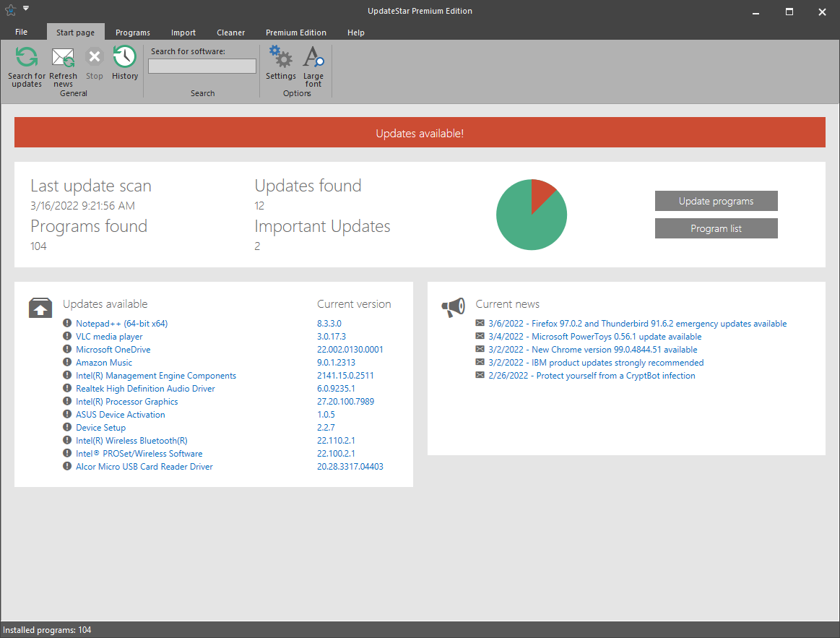Screen dimensions: 840x638
Task: Click the warning icon beside Amazon Music
Action: point(67,363)
